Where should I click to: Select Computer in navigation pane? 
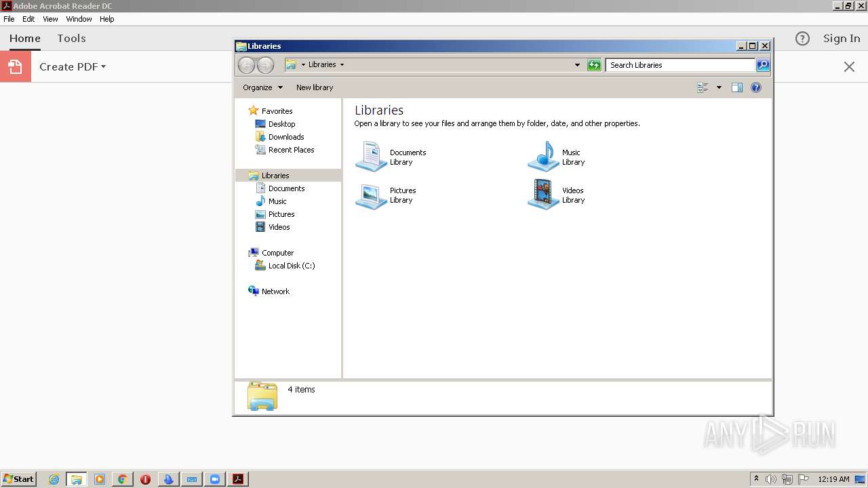pyautogui.click(x=277, y=253)
